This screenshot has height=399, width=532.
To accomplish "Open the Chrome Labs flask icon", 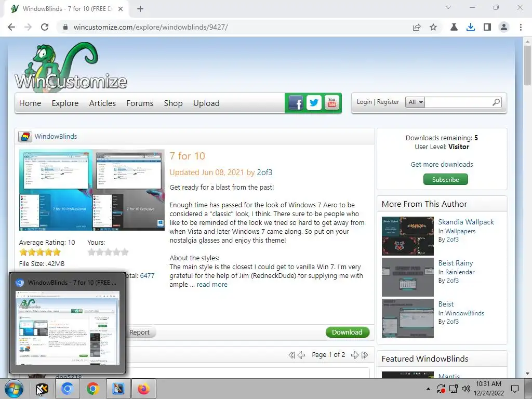I will coord(454,27).
